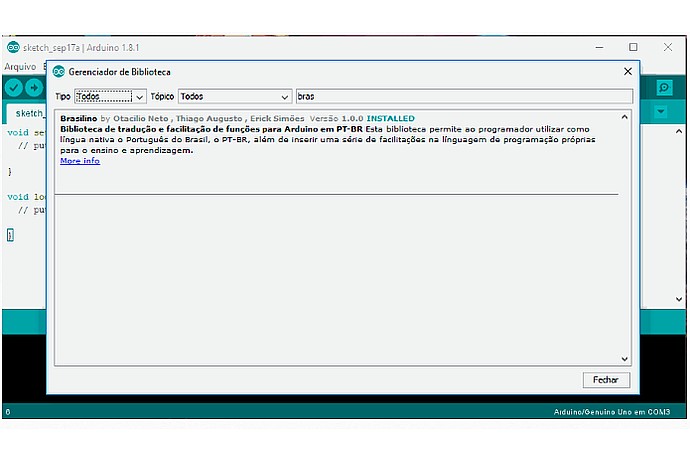
Task: Open the Tipo dropdown set to Todos
Action: pyautogui.click(x=110, y=96)
